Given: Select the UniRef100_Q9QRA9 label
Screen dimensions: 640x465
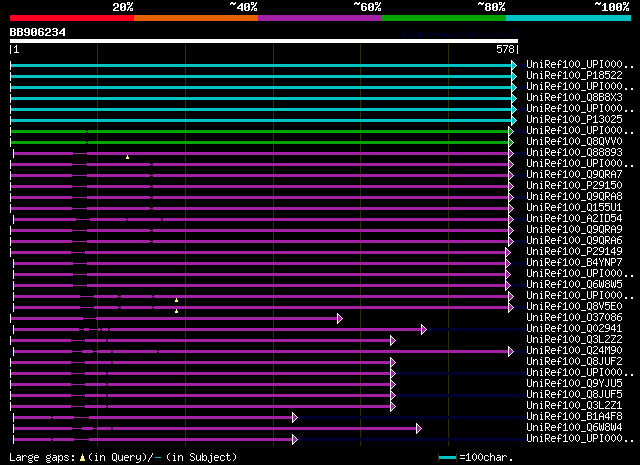Looking at the screenshot, I should tap(574, 230).
